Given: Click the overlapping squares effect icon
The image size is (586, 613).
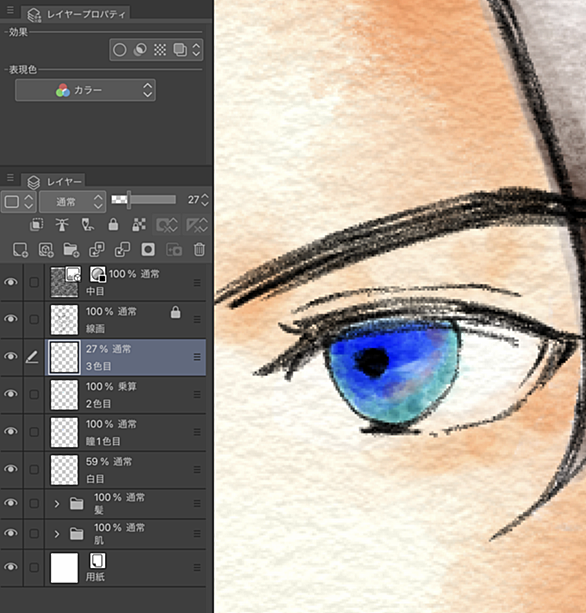Looking at the screenshot, I should pyautogui.click(x=180, y=50).
